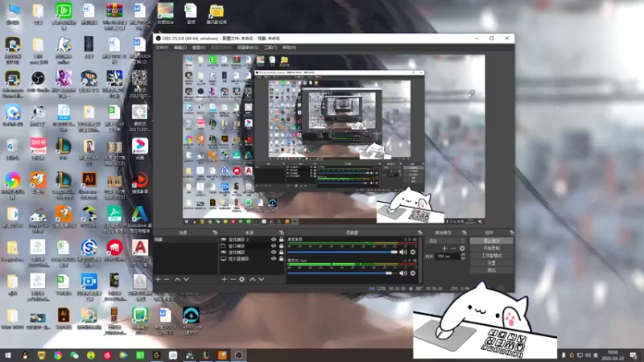Image resolution: width=644 pixels, height=362 pixels.
Task: Open Windows Start menu
Action: (x=8, y=356)
